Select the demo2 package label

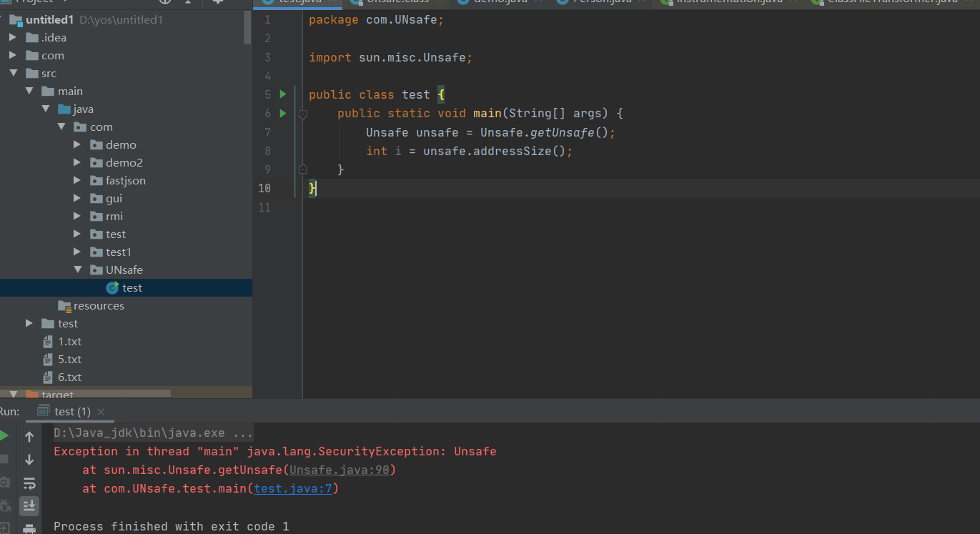point(124,163)
